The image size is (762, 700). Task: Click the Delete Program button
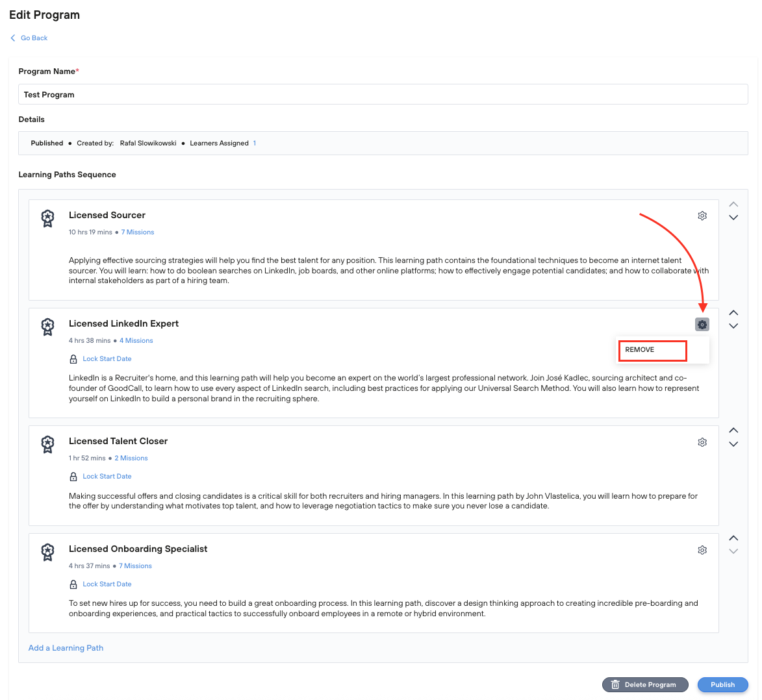(644, 684)
